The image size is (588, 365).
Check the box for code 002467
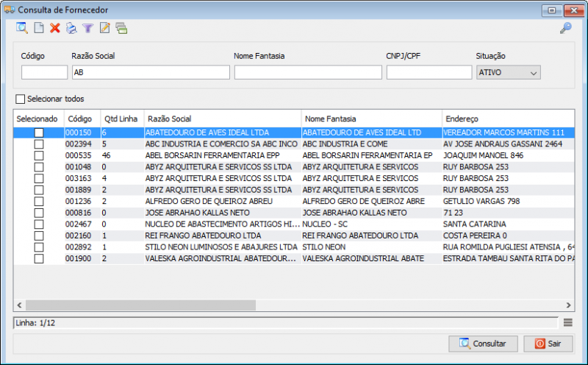click(x=39, y=224)
